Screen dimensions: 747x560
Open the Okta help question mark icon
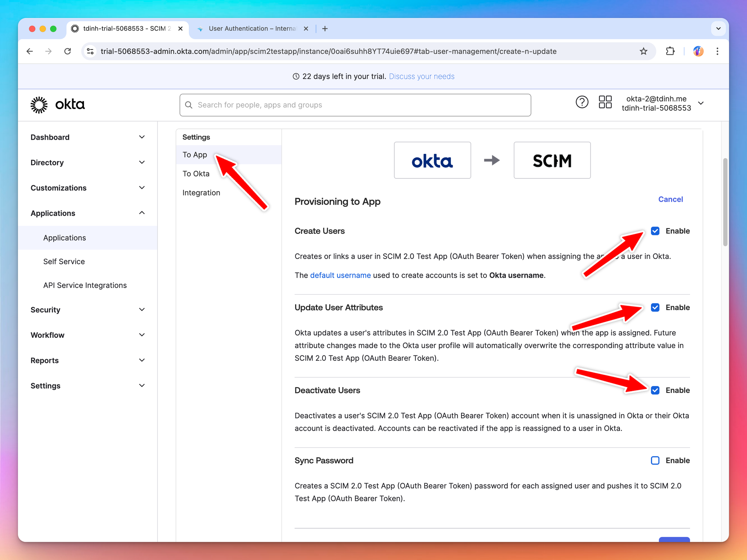582,103
